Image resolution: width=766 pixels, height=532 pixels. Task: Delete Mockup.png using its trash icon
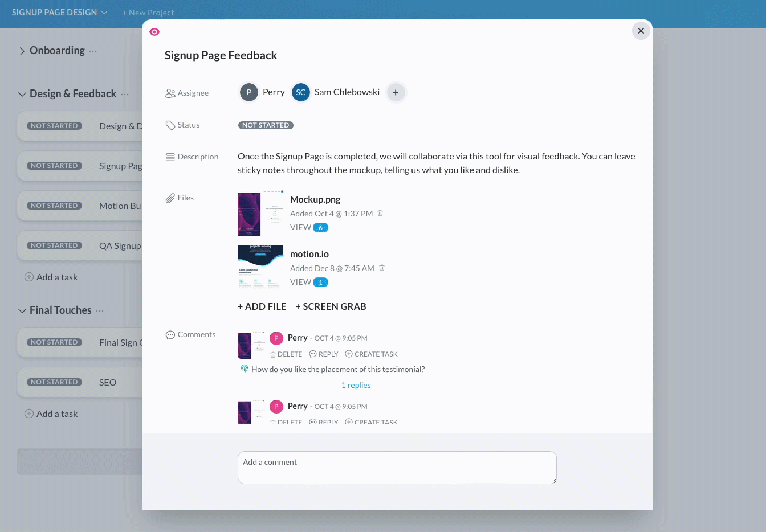[x=380, y=214]
